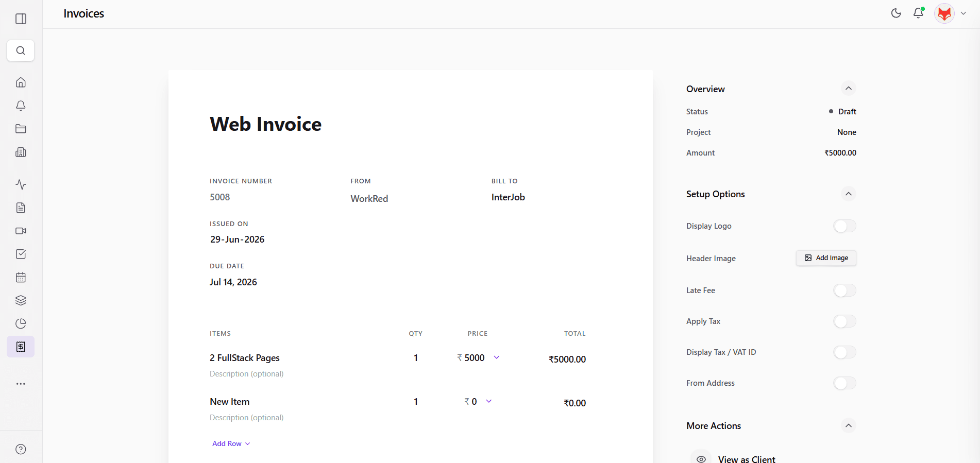
Task: Click the due date Jul 14, 2026
Action: (x=233, y=282)
